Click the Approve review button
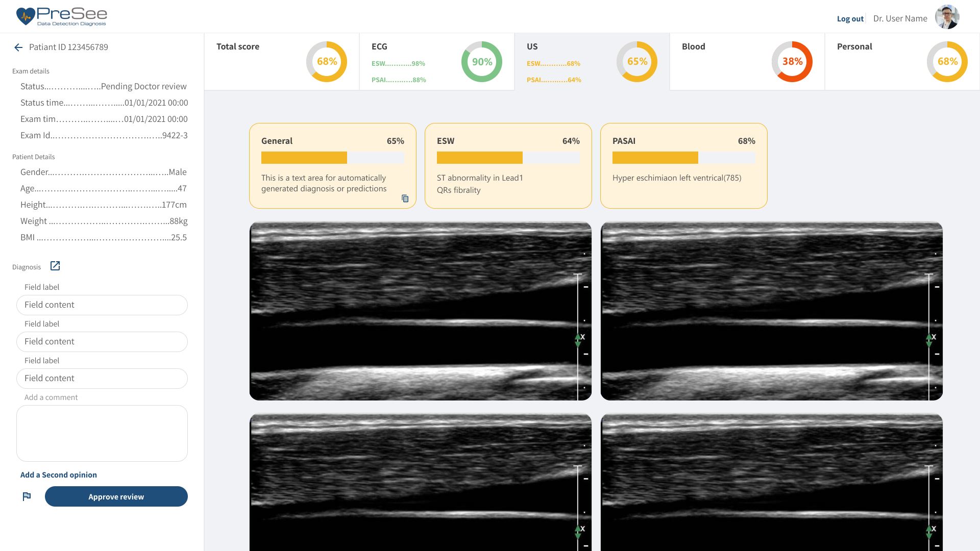The height and width of the screenshot is (551, 980). 116,496
